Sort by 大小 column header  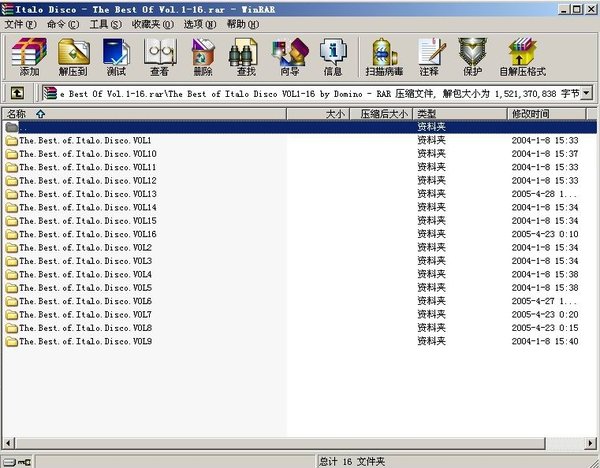pyautogui.click(x=318, y=114)
